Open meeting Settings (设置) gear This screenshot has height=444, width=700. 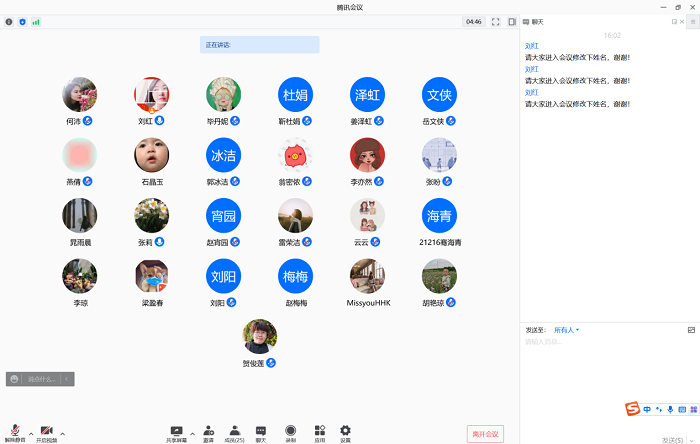click(x=345, y=431)
